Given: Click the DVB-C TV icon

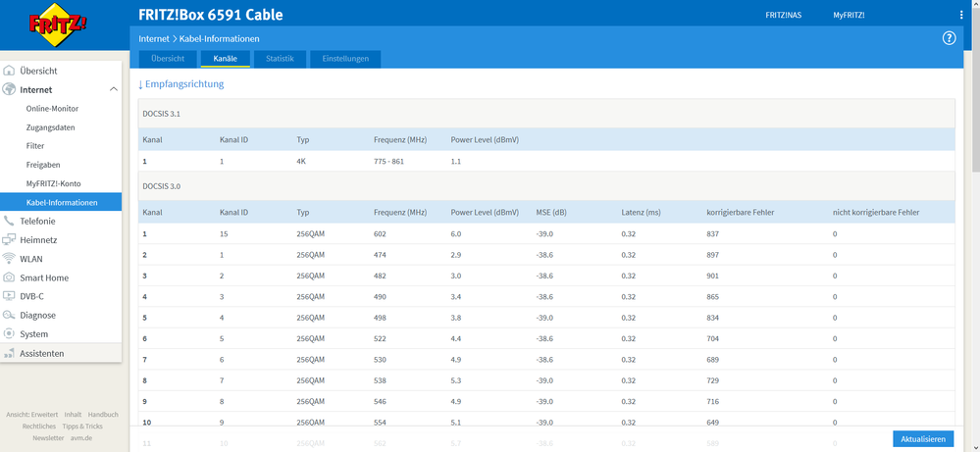Looking at the screenshot, I should coord(9,296).
